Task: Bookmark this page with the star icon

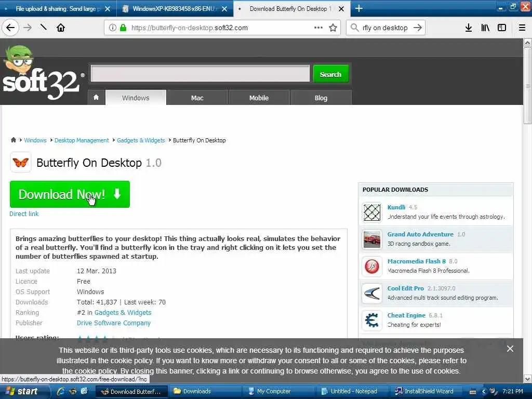Action: click(x=333, y=28)
